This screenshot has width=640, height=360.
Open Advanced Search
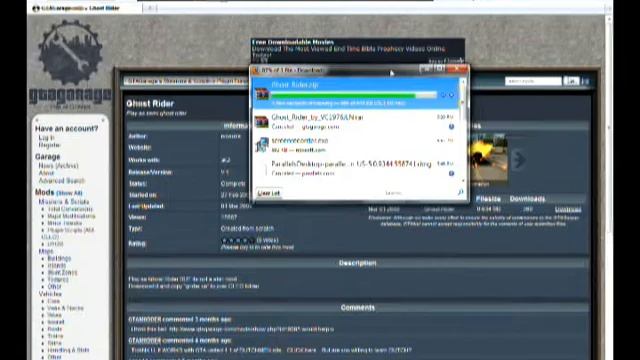[62, 180]
